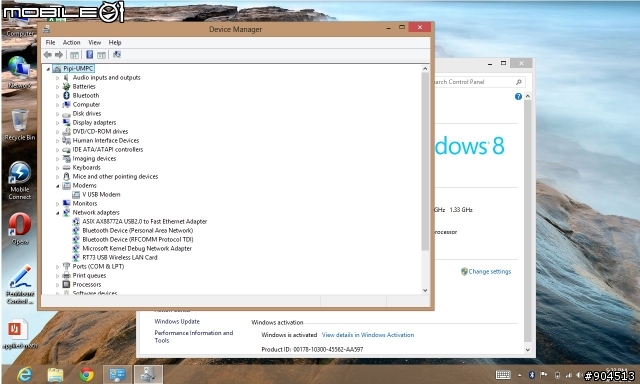Image resolution: width=640 pixels, height=384 pixels.
Task: Click the Scan for hardware changes icon
Action: coord(117,55)
